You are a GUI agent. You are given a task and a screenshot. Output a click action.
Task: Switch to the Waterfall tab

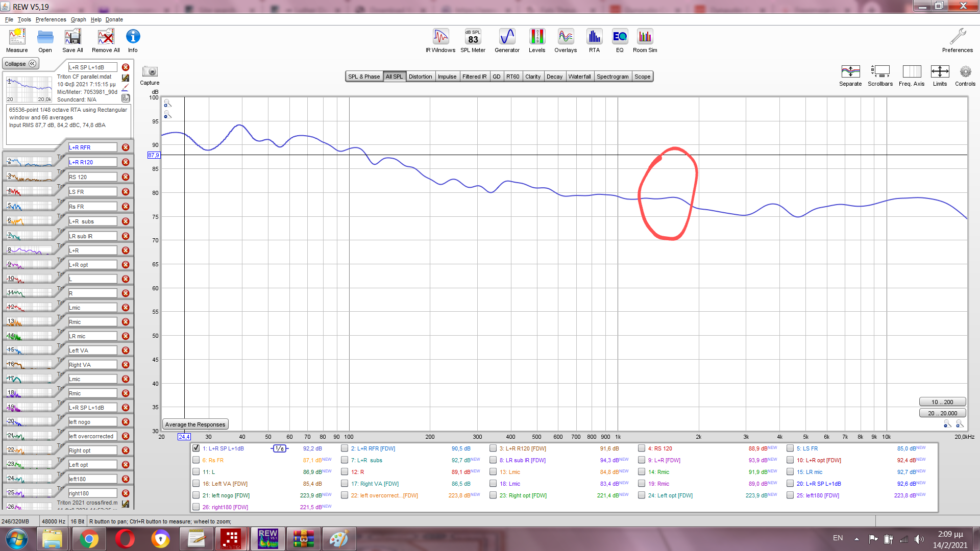tap(579, 77)
